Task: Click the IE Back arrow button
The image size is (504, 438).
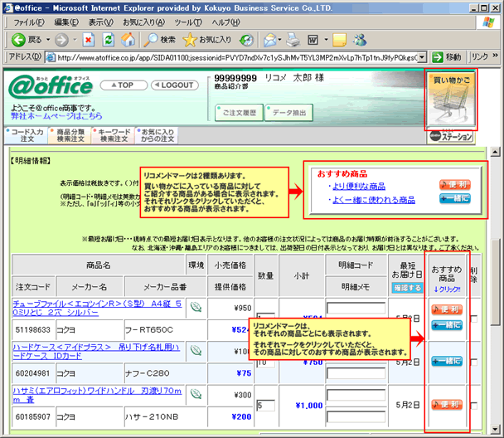Action: (18, 40)
